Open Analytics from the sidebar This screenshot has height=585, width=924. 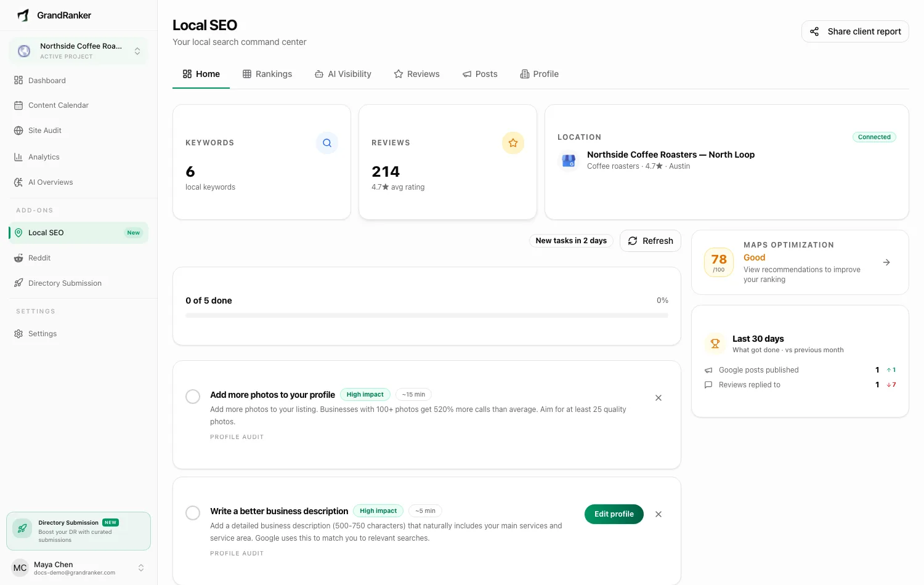point(79,157)
